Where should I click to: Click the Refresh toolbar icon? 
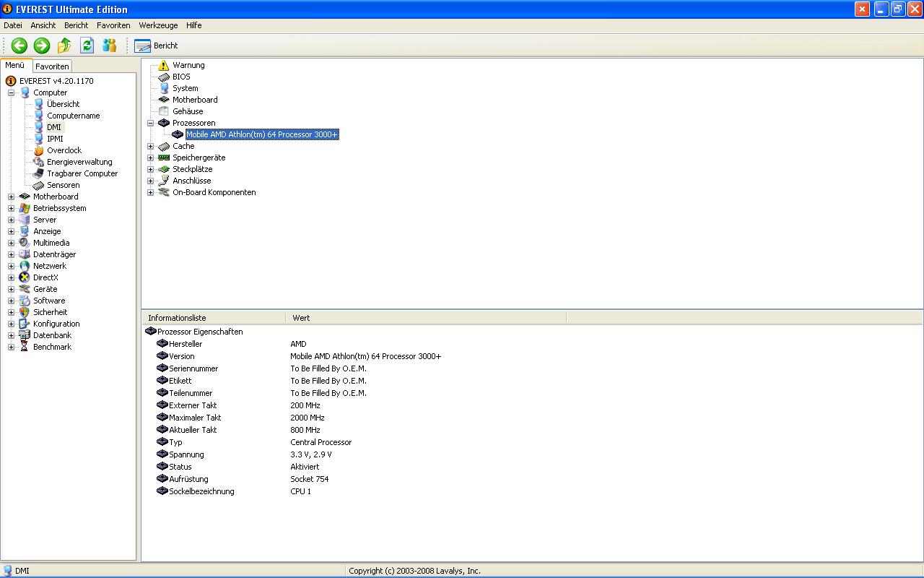(x=87, y=46)
